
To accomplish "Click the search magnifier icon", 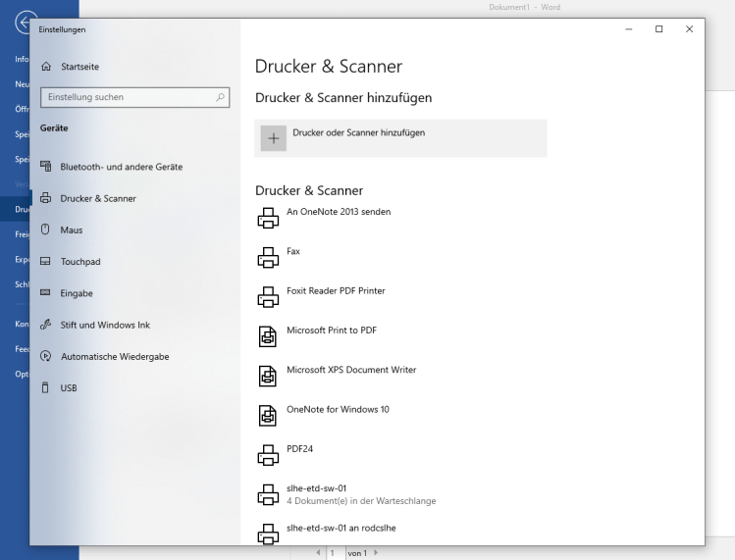I will tap(221, 97).
